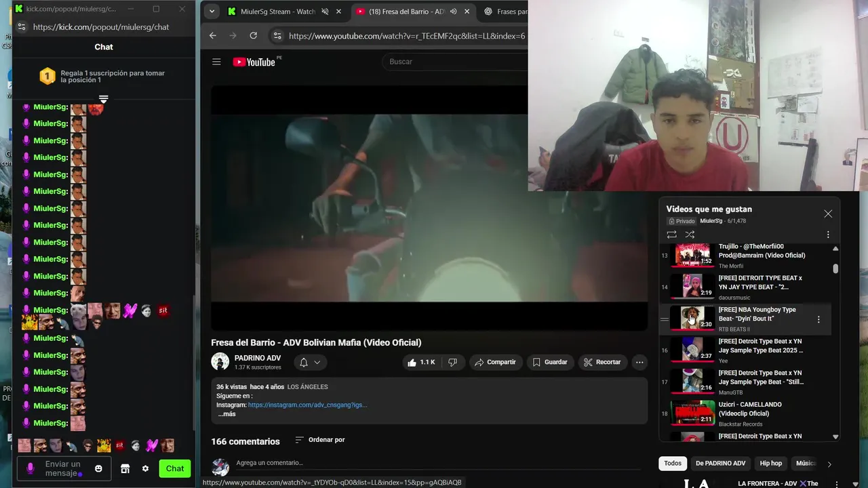
Task: Grab the reorder handle of NBA Youngboy item
Action: coord(665,319)
